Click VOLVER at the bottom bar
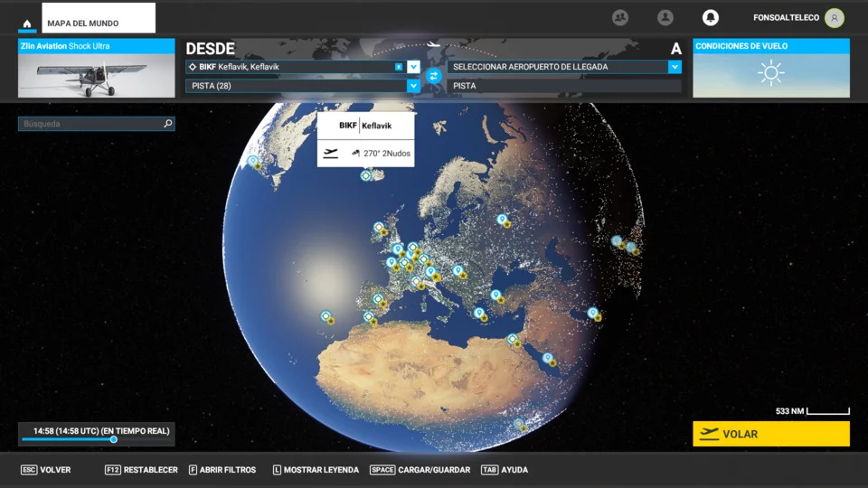The height and width of the screenshot is (488, 868). click(46, 470)
